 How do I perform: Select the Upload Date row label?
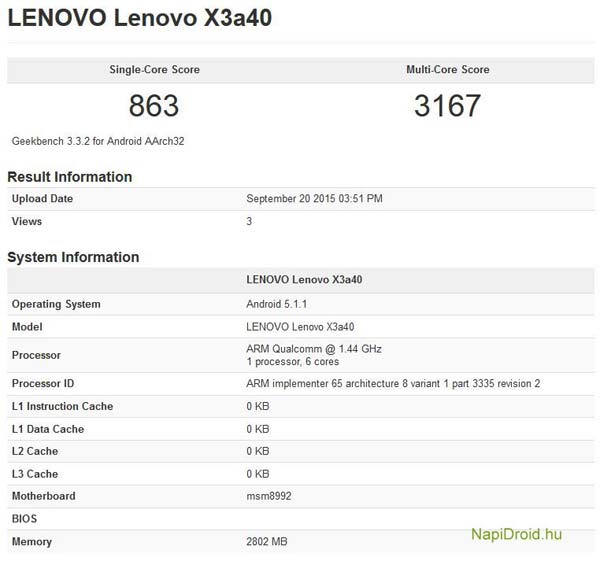(42, 199)
